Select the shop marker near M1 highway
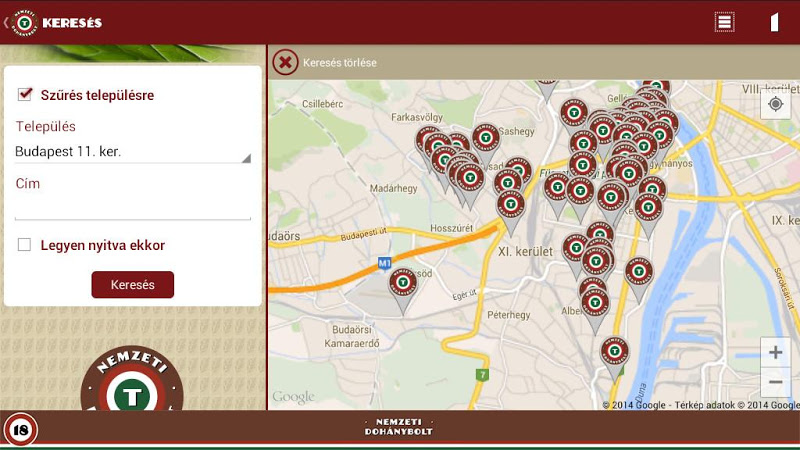This screenshot has height=450, width=800. tap(403, 288)
